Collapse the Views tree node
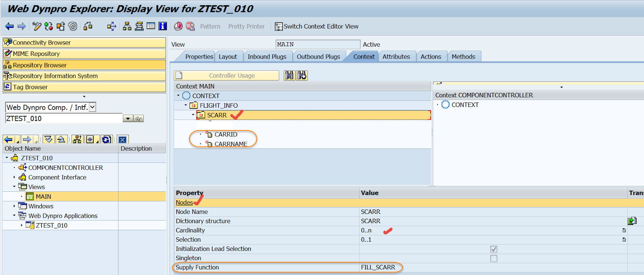This screenshot has height=275, width=644. coord(14,187)
